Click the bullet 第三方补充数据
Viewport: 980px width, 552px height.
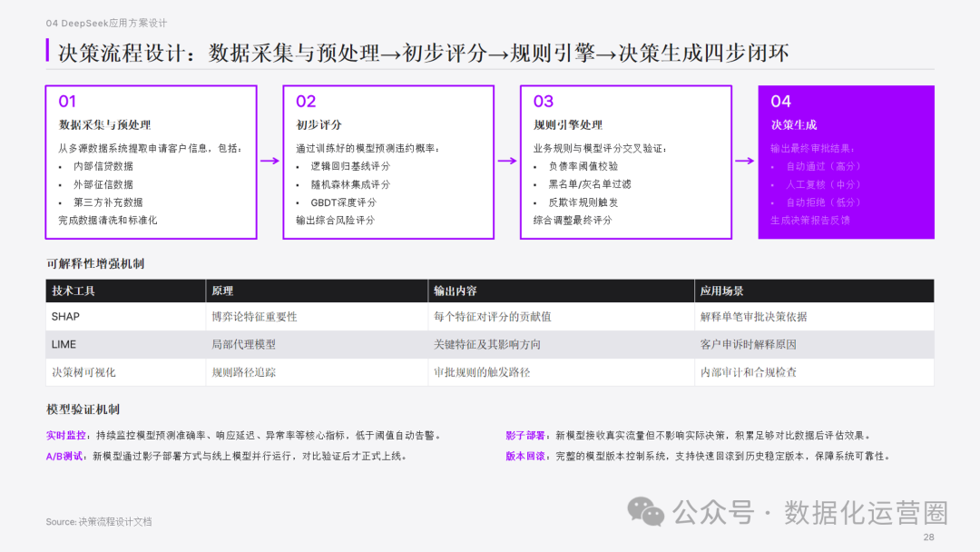click(x=108, y=202)
